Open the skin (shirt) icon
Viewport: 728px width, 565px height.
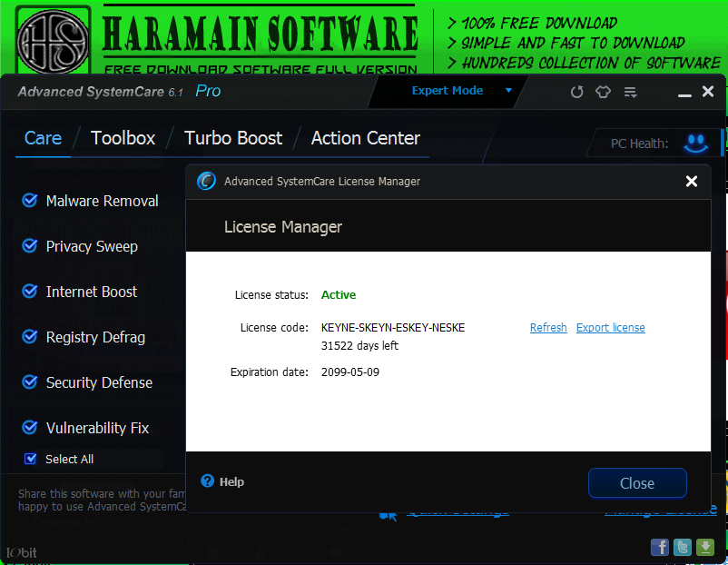click(x=603, y=92)
